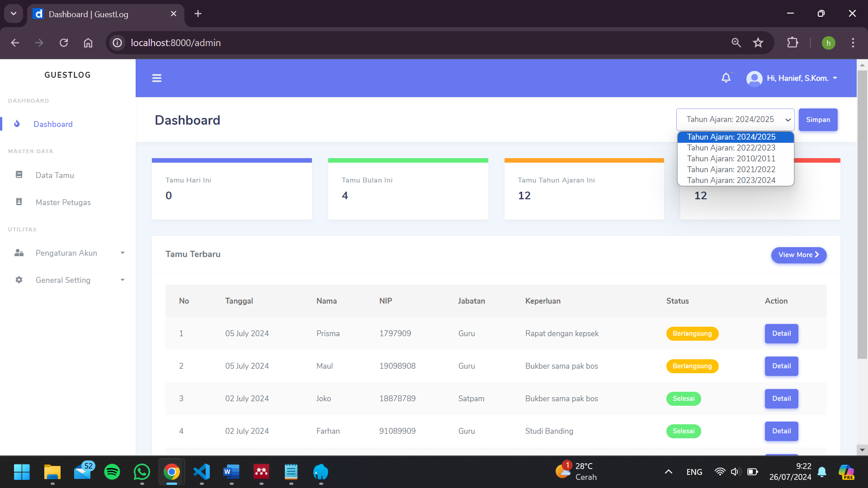Click the Data Tamu book icon

[19, 175]
